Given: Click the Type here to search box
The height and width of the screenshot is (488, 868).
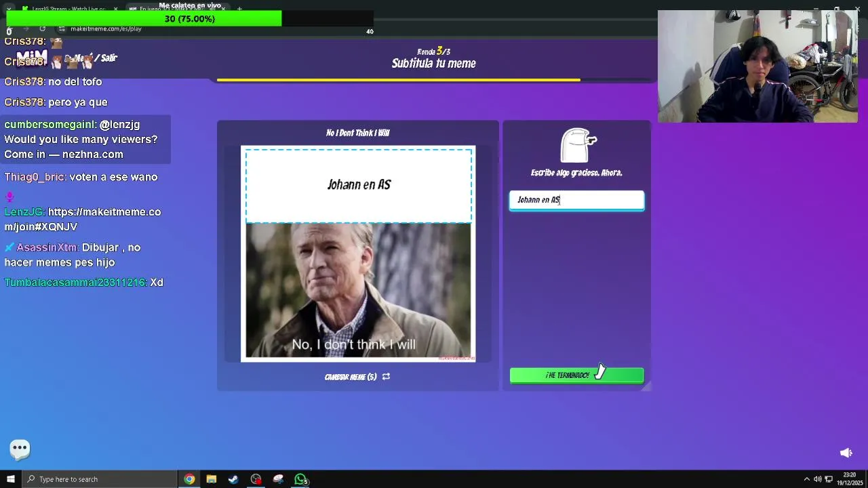Looking at the screenshot, I should tap(100, 479).
